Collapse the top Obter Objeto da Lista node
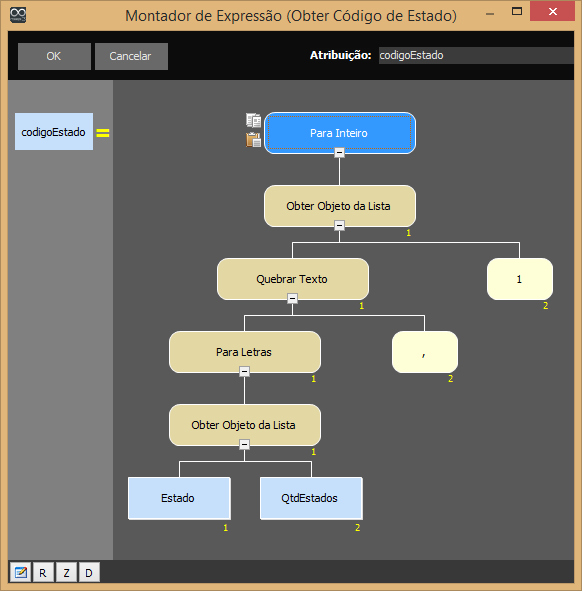The width and height of the screenshot is (582, 591). click(339, 225)
